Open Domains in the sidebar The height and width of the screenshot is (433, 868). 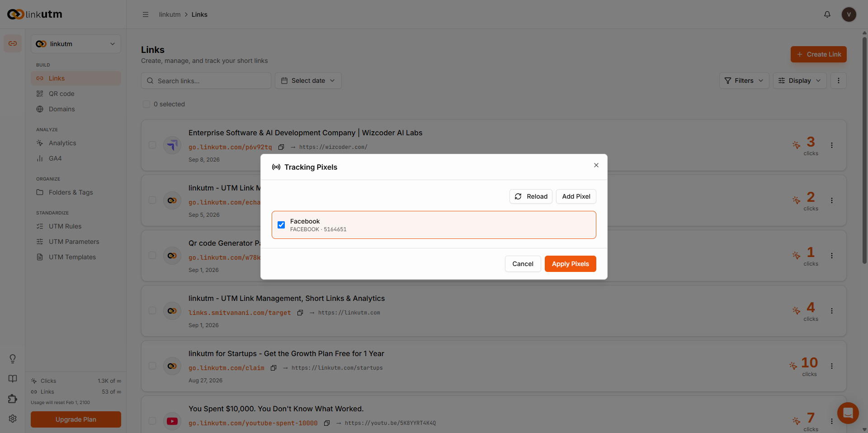pyautogui.click(x=76, y=109)
